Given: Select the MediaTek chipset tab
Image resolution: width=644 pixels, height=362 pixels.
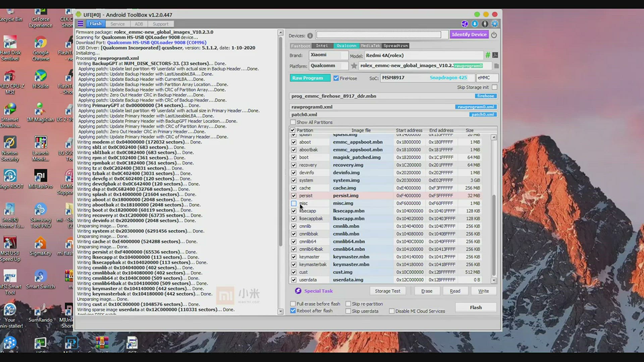Looking at the screenshot, I should point(371,46).
